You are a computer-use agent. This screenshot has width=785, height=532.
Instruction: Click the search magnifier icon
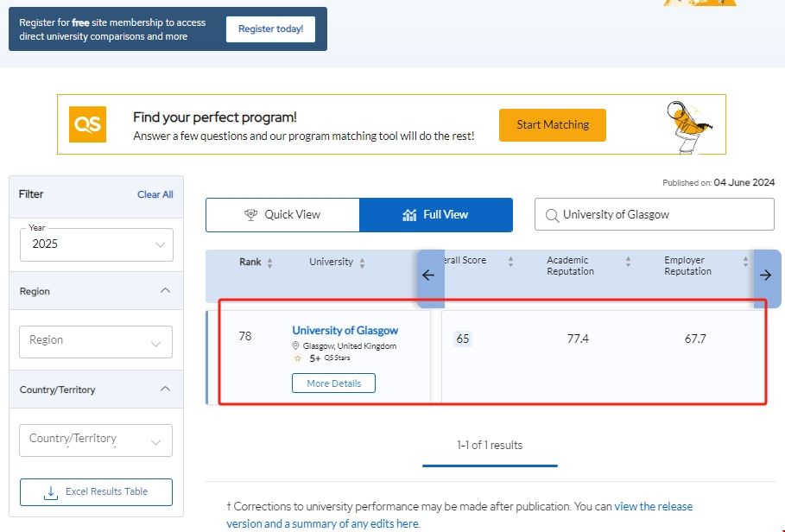pyautogui.click(x=551, y=215)
